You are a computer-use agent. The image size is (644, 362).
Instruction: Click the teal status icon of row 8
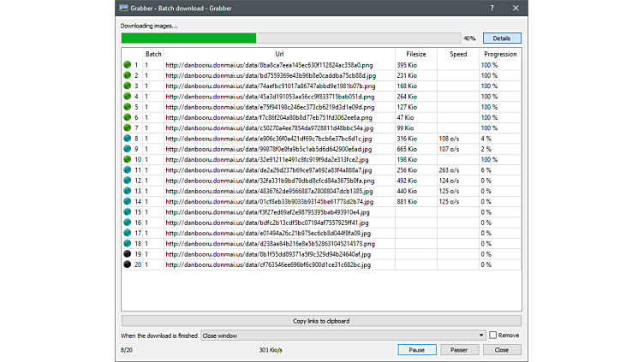(x=127, y=139)
